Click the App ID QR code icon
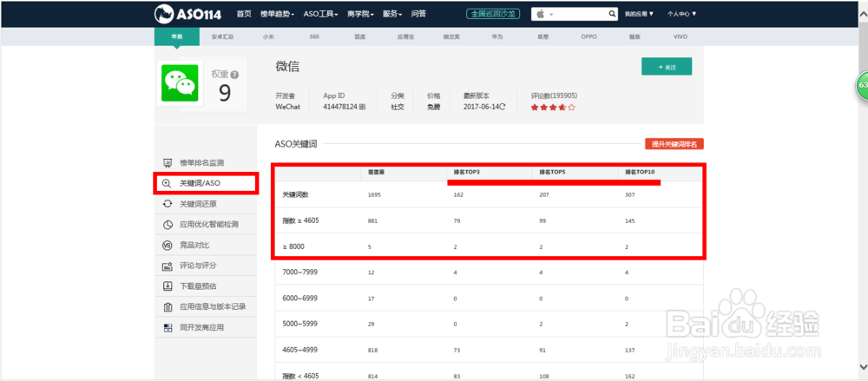The width and height of the screenshot is (868, 381). tap(362, 107)
